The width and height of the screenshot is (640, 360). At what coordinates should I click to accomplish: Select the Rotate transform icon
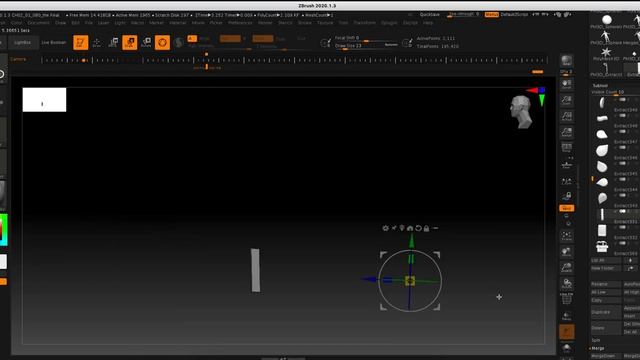[x=146, y=42]
